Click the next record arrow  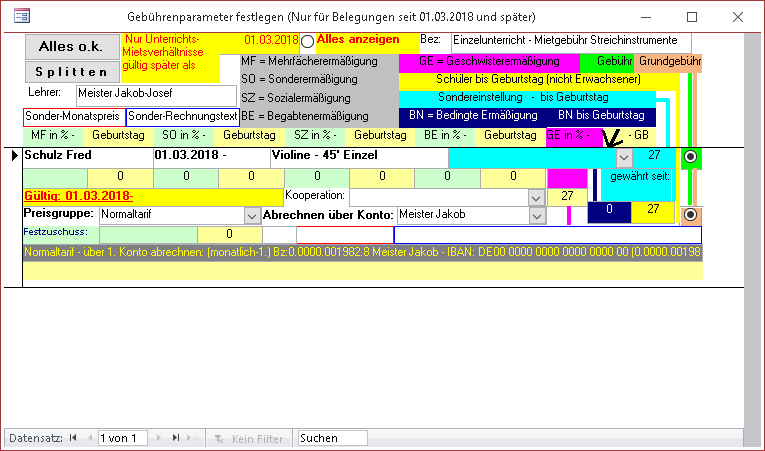click(161, 438)
